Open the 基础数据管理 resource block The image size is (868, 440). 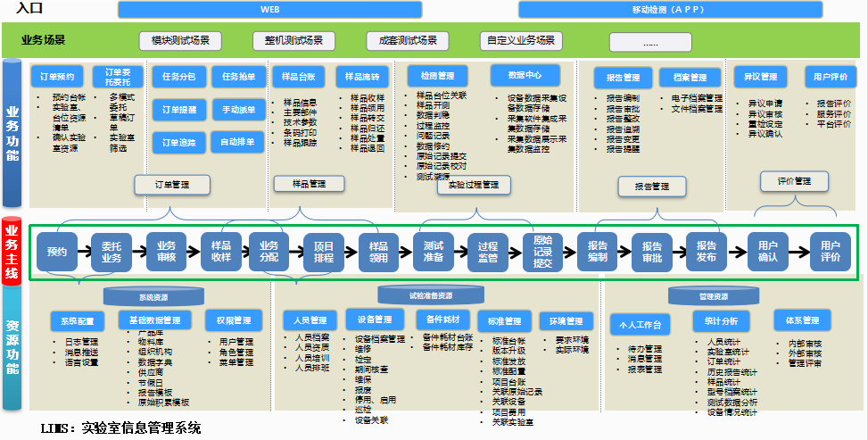[155, 320]
